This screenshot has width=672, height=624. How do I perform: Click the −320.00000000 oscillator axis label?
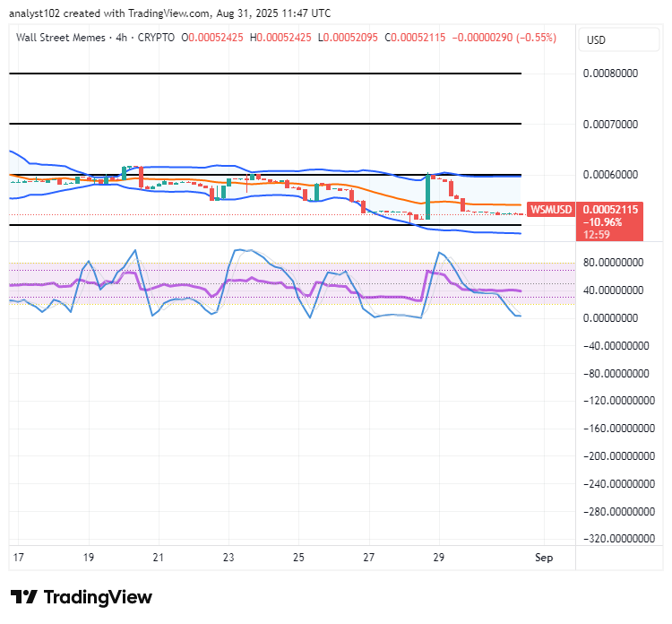pyautogui.click(x=619, y=539)
